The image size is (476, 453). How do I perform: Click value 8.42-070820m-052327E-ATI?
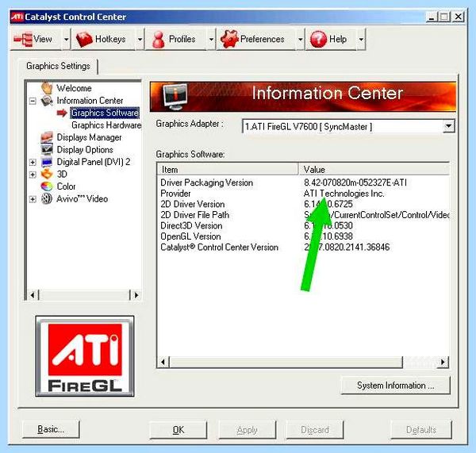tap(355, 182)
